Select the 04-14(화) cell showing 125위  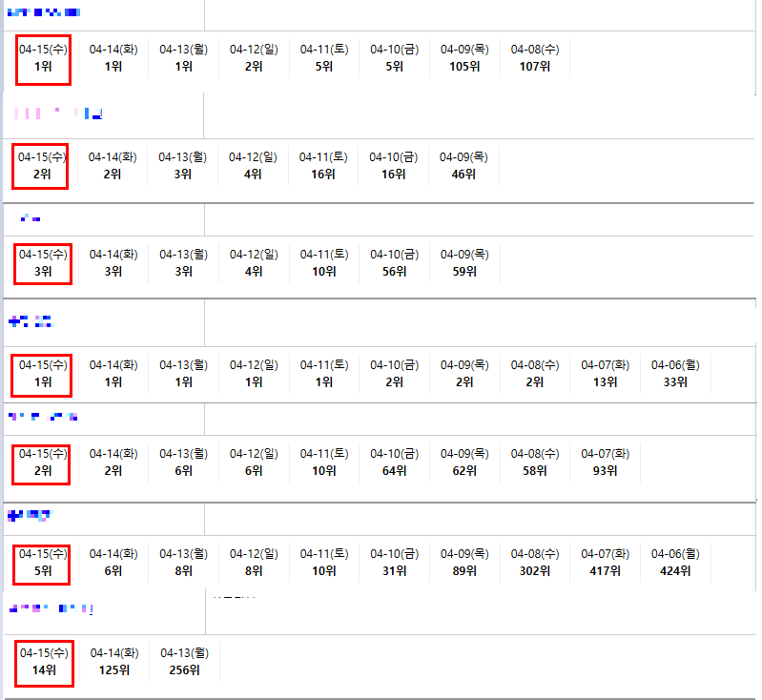[x=114, y=662]
